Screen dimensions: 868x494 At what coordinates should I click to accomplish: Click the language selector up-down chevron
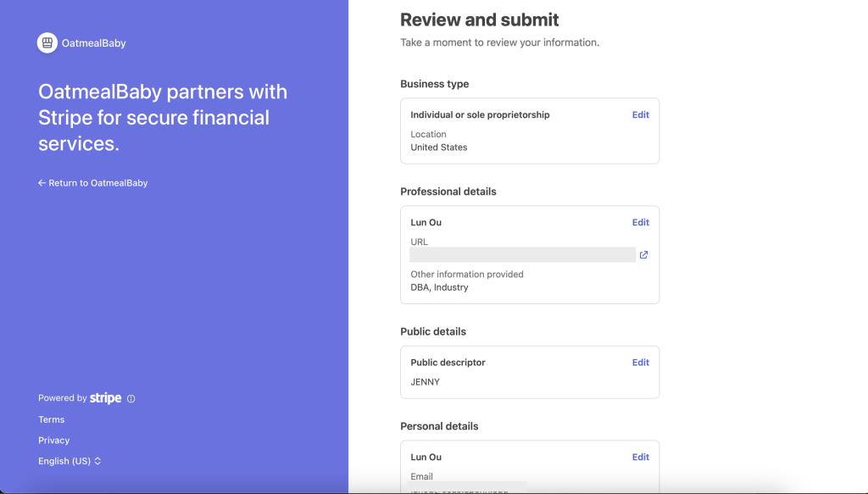(97, 461)
